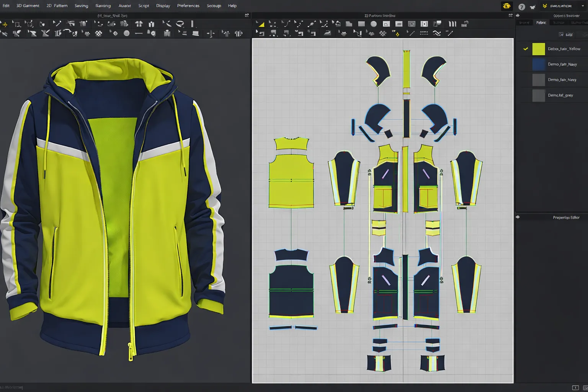588x392 pixels.
Task: Click the Add button in fabric panel
Action: [x=566, y=34]
